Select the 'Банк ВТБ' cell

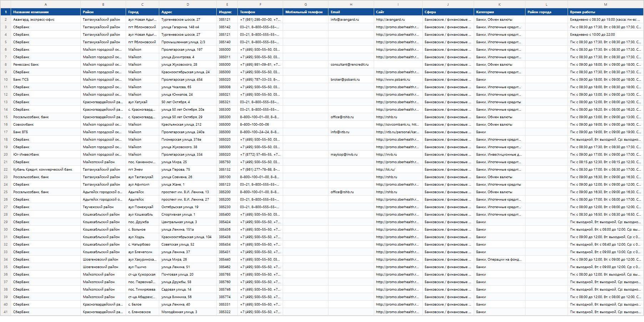coord(46,132)
